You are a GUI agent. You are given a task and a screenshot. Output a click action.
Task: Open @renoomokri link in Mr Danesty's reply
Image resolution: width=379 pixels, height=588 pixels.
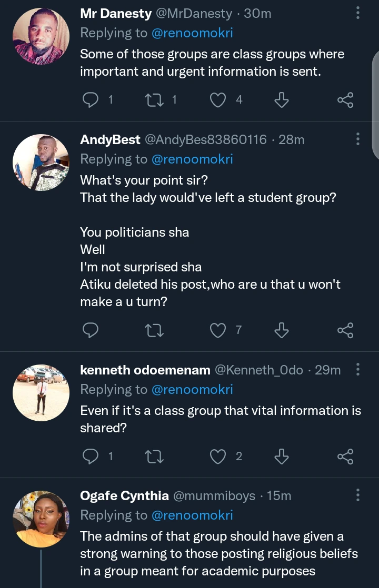(x=192, y=33)
